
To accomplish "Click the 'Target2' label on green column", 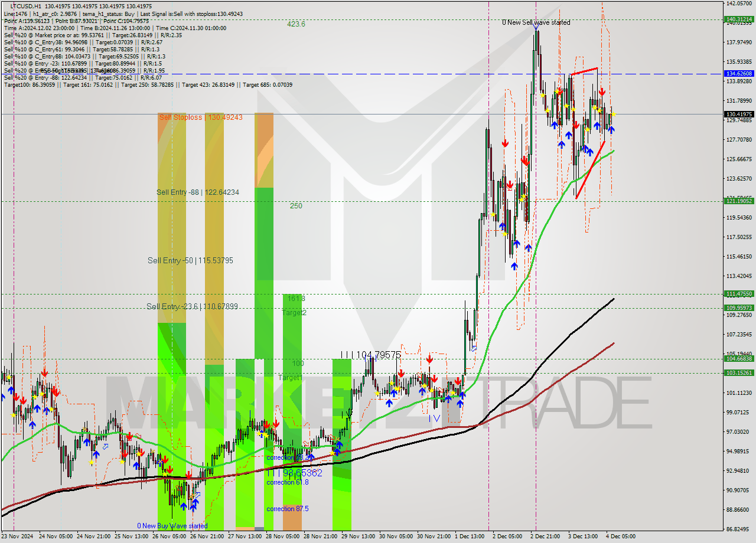I will pyautogui.click(x=294, y=313).
